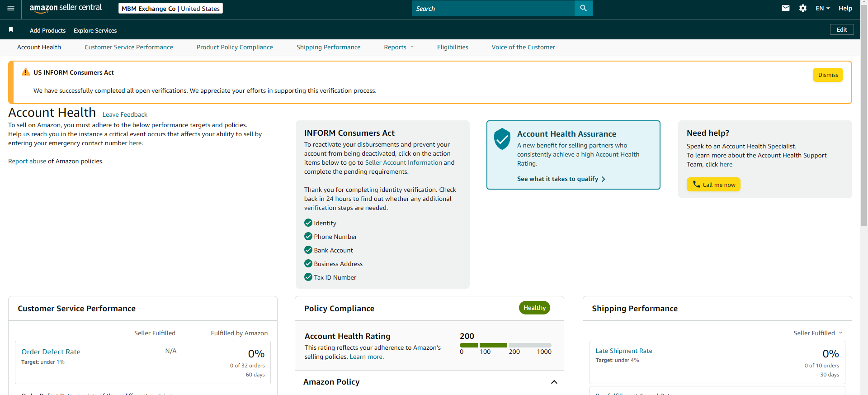This screenshot has width=868, height=395.
Task: Click the Account Health Rating progress bar
Action: click(505, 345)
